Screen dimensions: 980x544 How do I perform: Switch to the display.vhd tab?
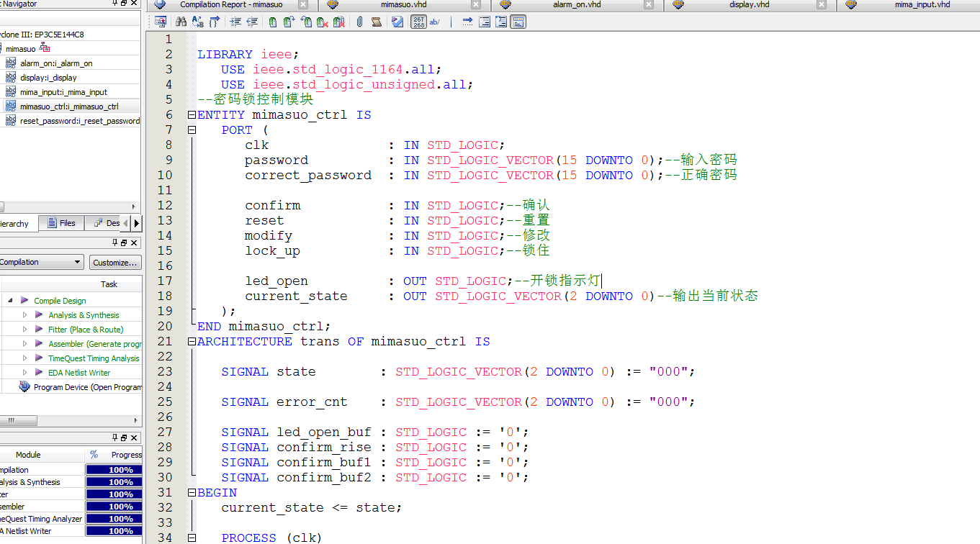point(749,5)
